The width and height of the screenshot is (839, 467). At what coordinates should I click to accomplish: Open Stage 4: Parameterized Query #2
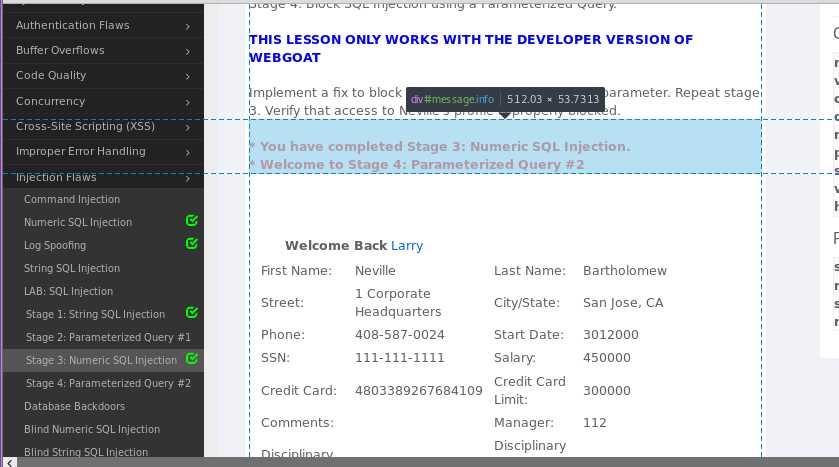coord(108,383)
